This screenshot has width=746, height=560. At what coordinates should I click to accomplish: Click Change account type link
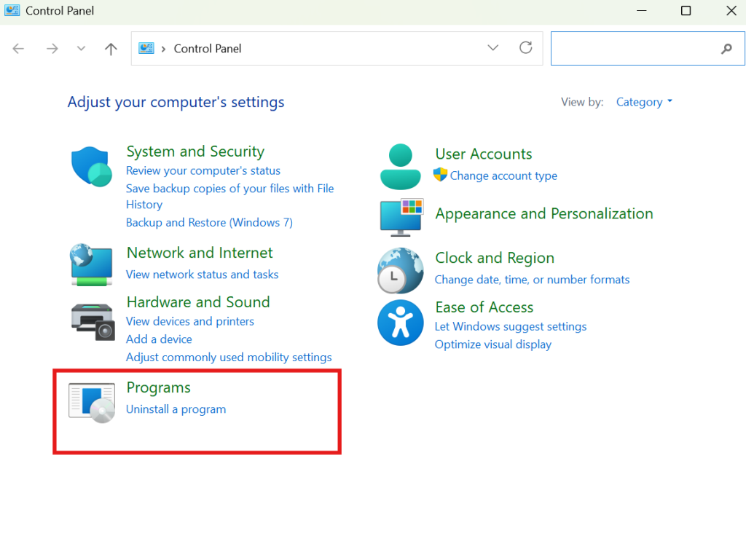(503, 176)
